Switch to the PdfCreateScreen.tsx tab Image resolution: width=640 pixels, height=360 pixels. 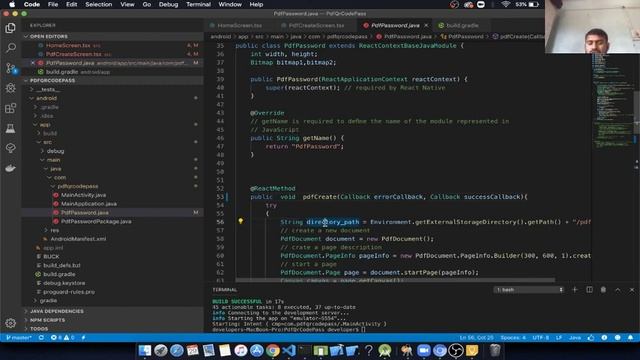tap(316, 25)
